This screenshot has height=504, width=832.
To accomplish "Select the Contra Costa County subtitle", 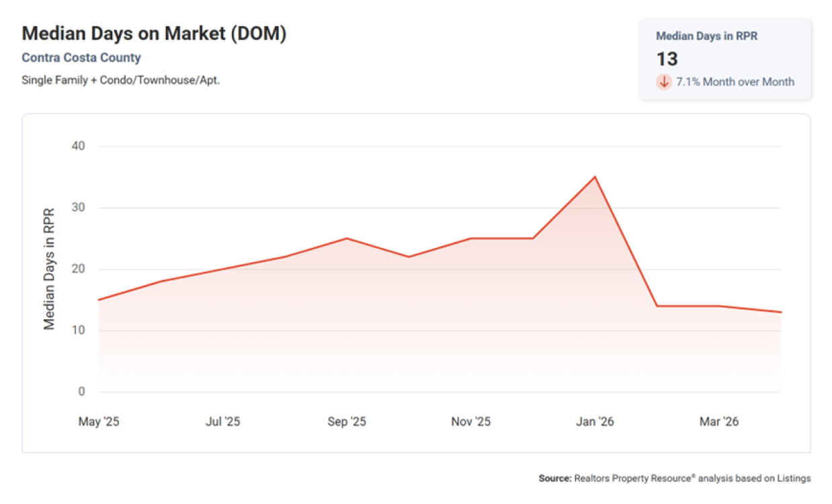I will tap(81, 58).
